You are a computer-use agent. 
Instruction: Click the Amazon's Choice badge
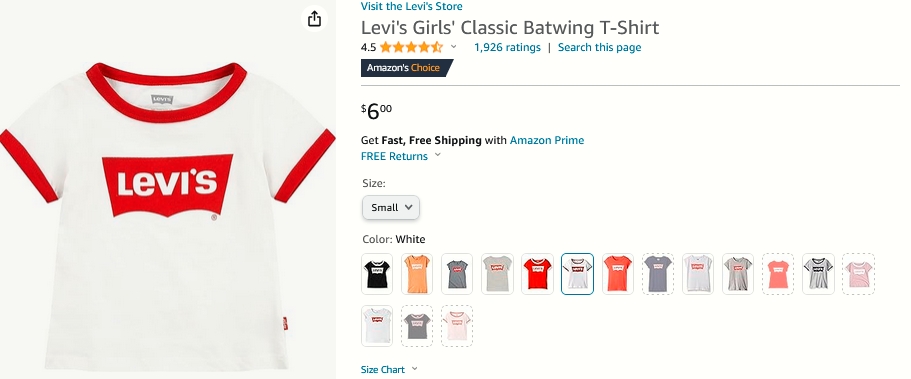(x=406, y=68)
